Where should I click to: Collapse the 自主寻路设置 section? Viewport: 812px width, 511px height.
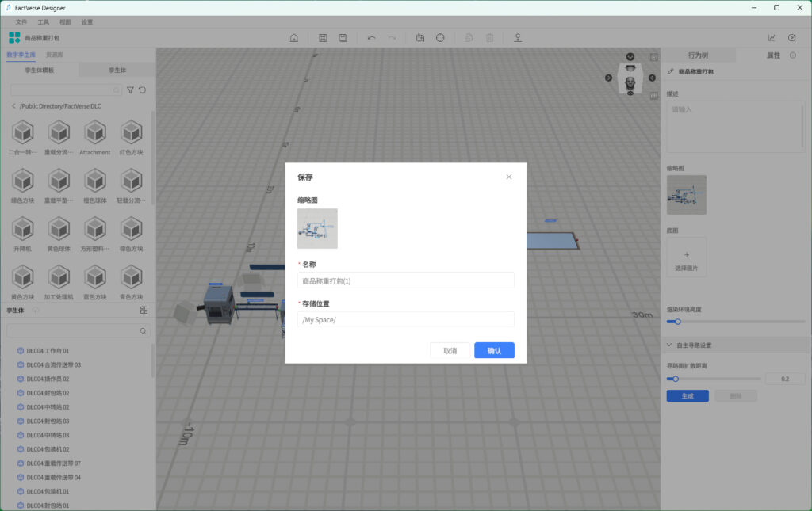(x=669, y=345)
